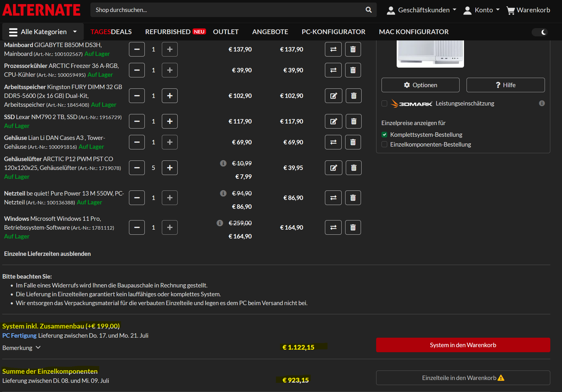Check Einzelkomponenten-Bestellung option
562x392 pixels.
click(384, 144)
